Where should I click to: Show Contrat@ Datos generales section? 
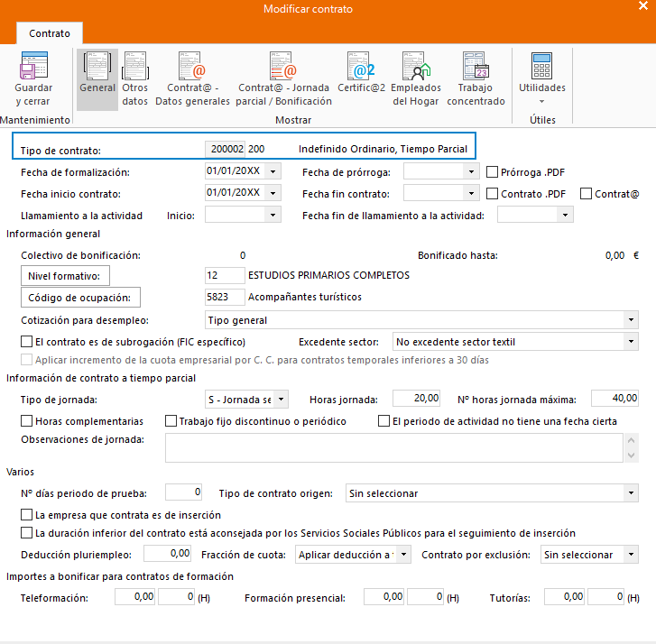(192, 79)
